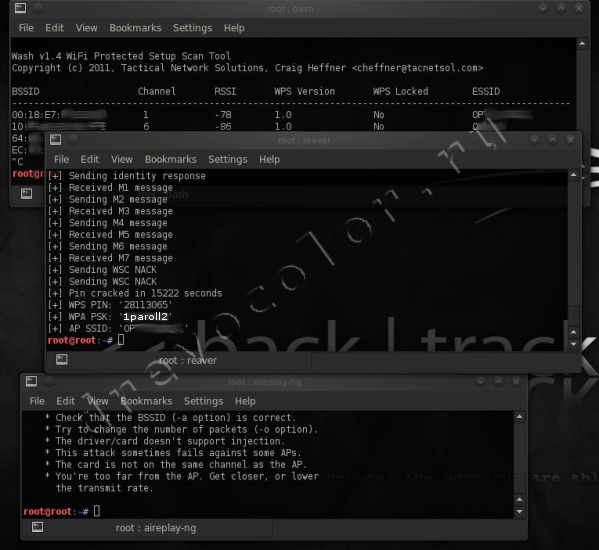
Task: Click the WPA PSK '1paroll2' text
Action: pos(146,317)
